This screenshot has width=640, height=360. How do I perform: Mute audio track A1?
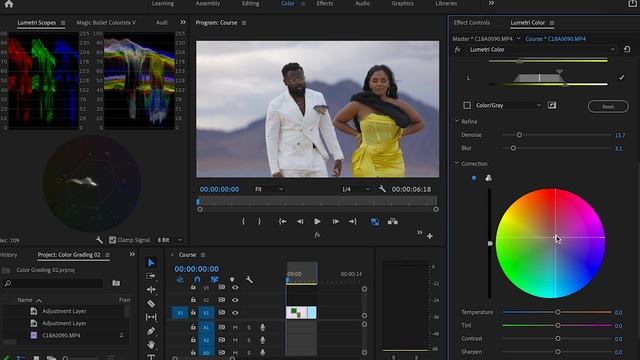[x=235, y=327]
